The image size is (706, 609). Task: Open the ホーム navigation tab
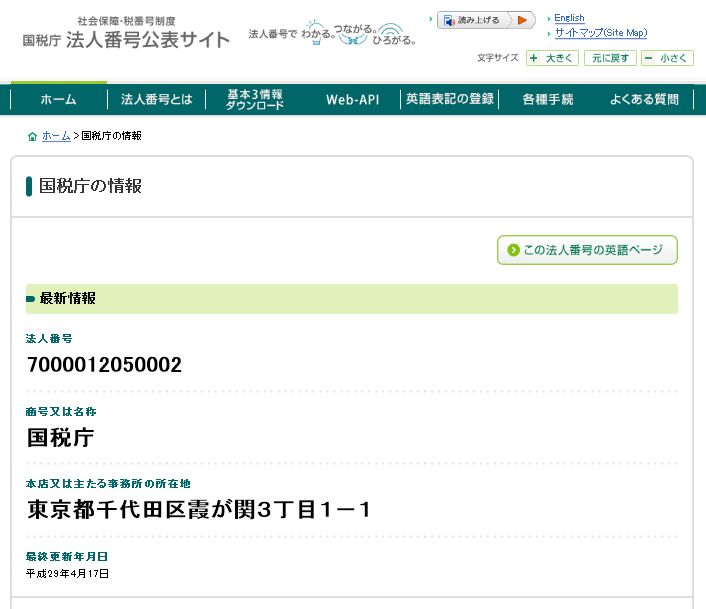tap(58, 100)
